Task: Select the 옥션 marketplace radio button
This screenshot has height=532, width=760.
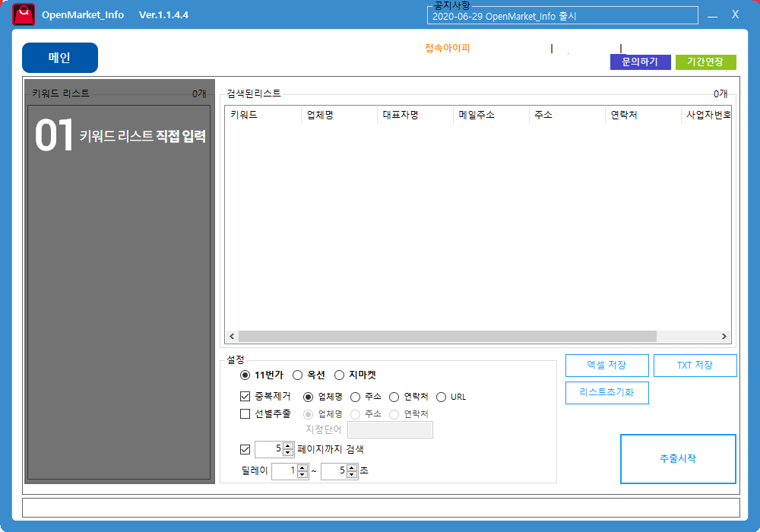Action: pos(298,375)
